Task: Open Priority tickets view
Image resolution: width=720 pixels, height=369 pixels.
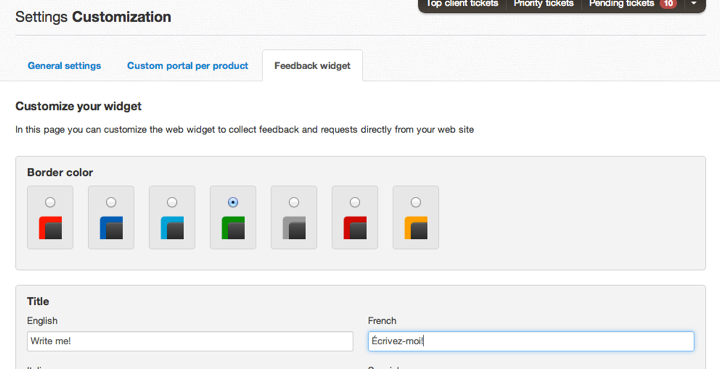Action: pyautogui.click(x=544, y=4)
